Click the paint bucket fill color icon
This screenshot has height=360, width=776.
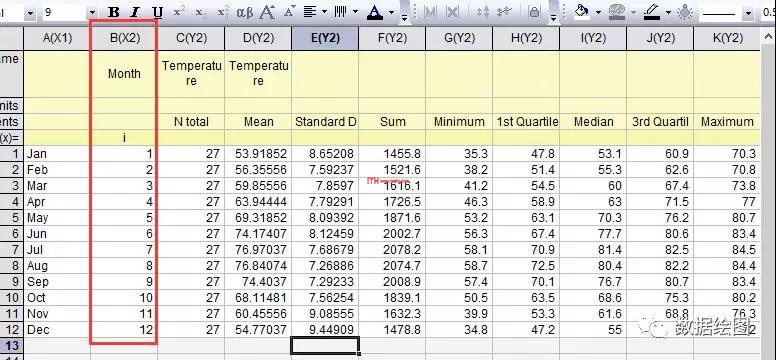tap(582, 11)
